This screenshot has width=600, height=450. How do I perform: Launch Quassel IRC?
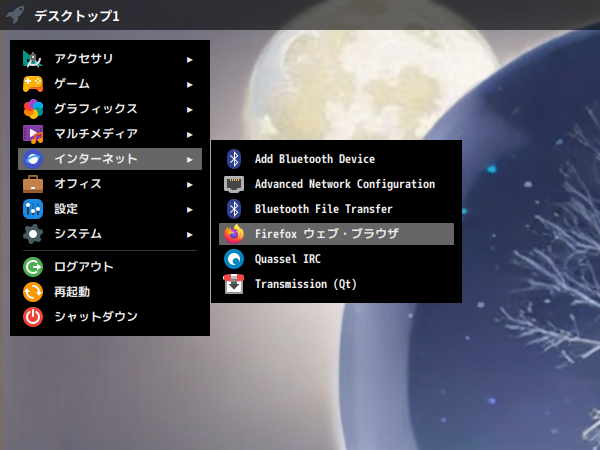coord(336,259)
